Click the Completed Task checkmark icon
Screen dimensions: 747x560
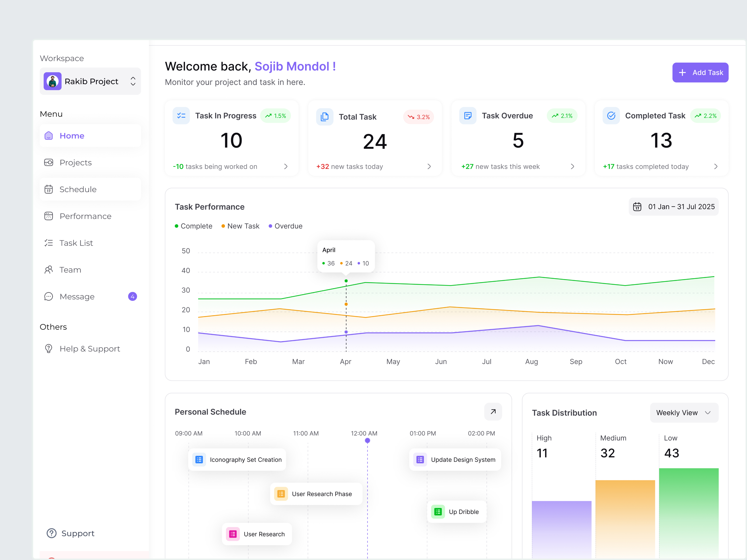click(x=611, y=116)
